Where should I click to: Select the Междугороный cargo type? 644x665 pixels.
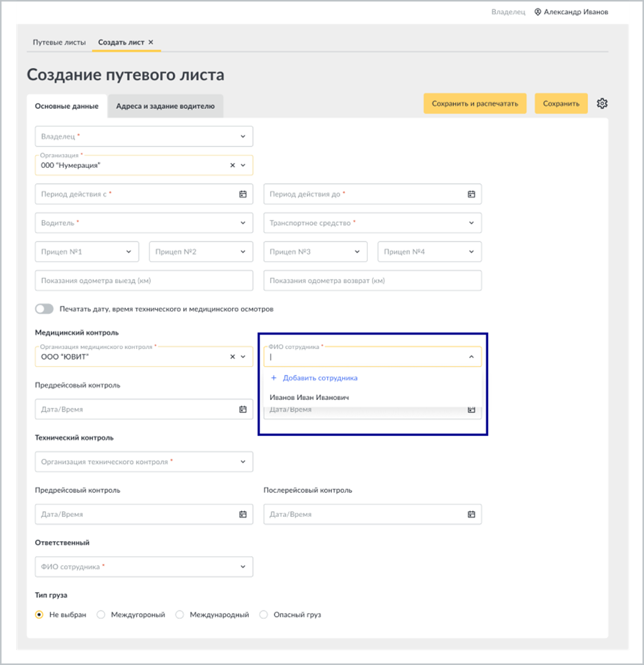coord(101,615)
